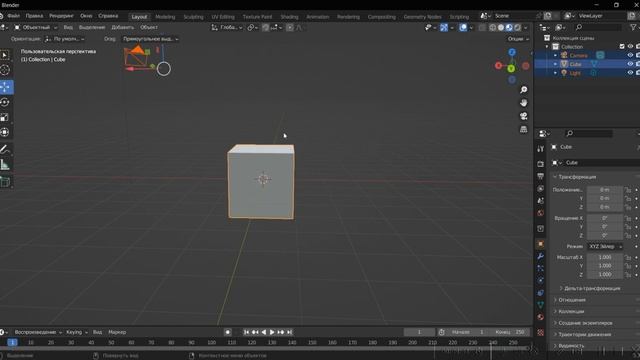Play animation forward in timeline
The width and height of the screenshot is (640, 360).
point(272,332)
